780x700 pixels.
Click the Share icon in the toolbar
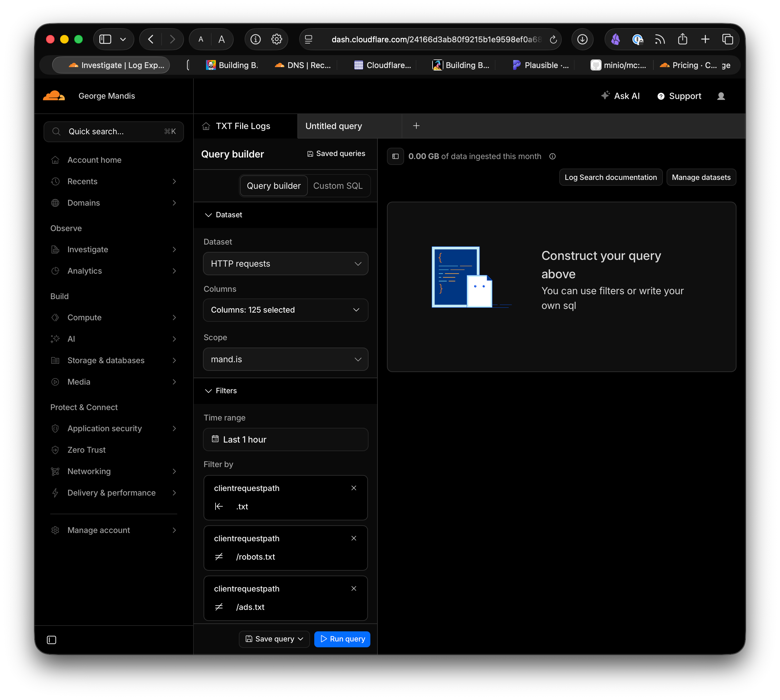point(682,39)
